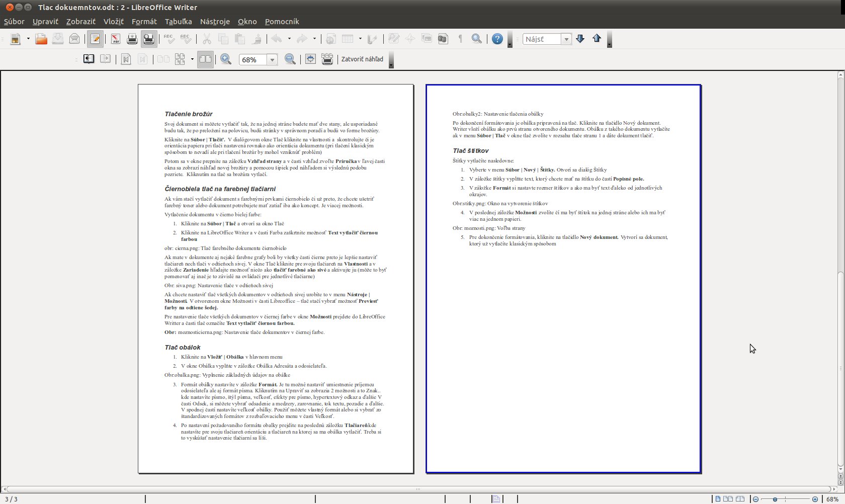Click Zatvoriť náhľad button

362,59
